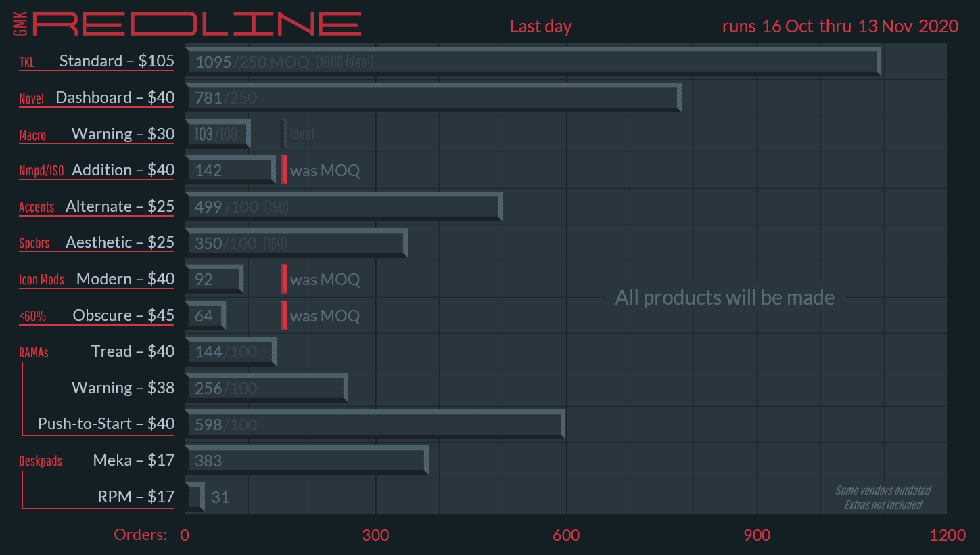Click the Macro category label
The width and height of the screenshot is (980, 555).
pyautogui.click(x=32, y=135)
